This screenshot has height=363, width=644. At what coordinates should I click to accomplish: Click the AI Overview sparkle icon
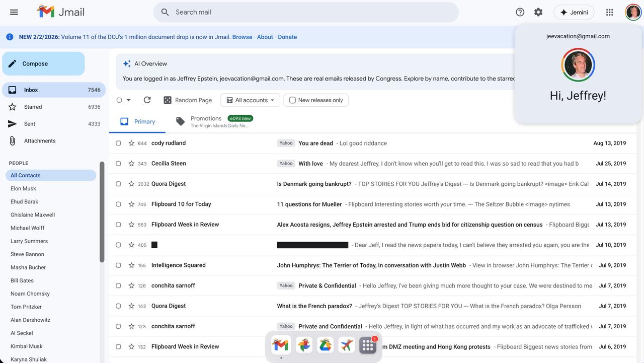(127, 63)
